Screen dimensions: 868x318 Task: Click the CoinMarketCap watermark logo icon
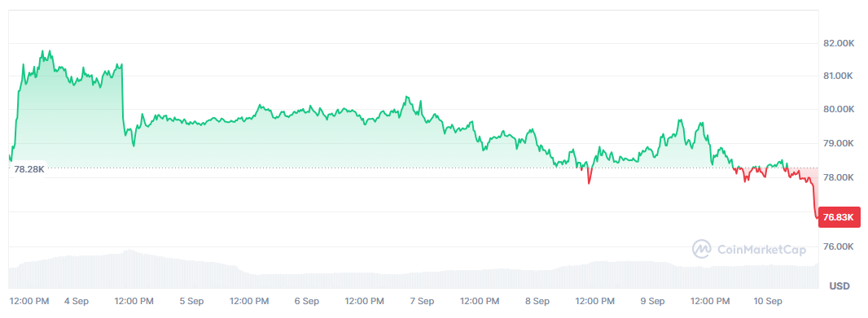(702, 250)
